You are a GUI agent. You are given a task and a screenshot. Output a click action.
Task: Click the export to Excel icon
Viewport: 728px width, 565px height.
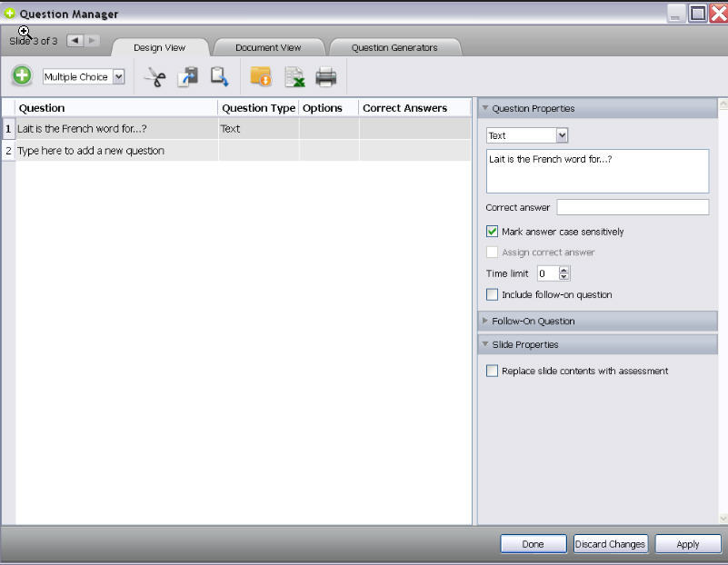[x=294, y=77]
